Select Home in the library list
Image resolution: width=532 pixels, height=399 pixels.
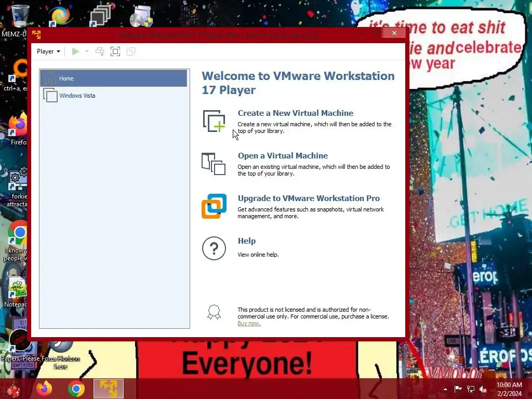tap(113, 78)
